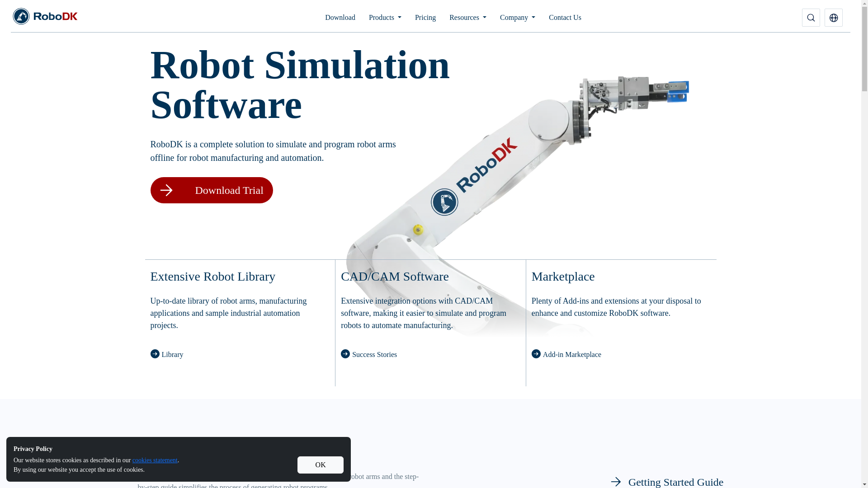
Task: Open the Download nav link
Action: click(340, 18)
